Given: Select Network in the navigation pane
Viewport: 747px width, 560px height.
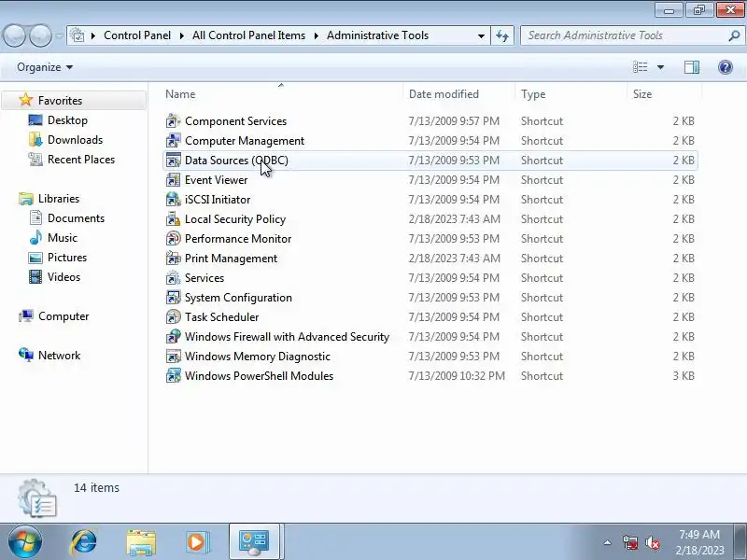Looking at the screenshot, I should tap(59, 355).
